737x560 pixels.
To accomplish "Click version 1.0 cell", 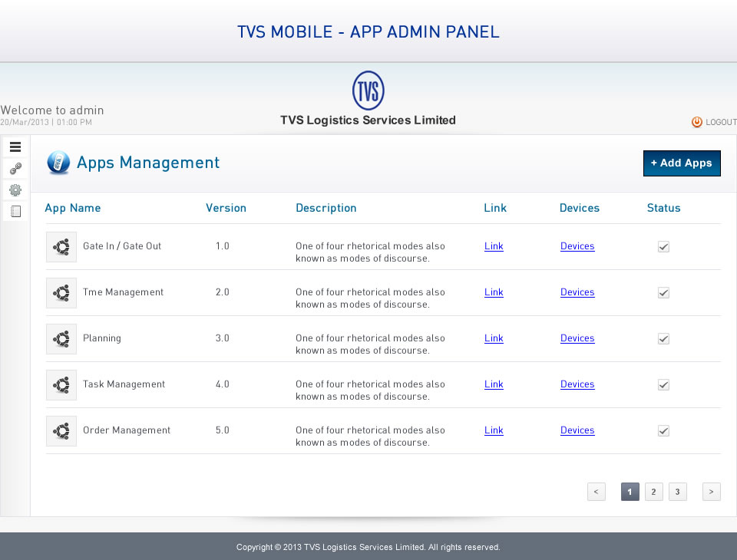I will point(223,246).
